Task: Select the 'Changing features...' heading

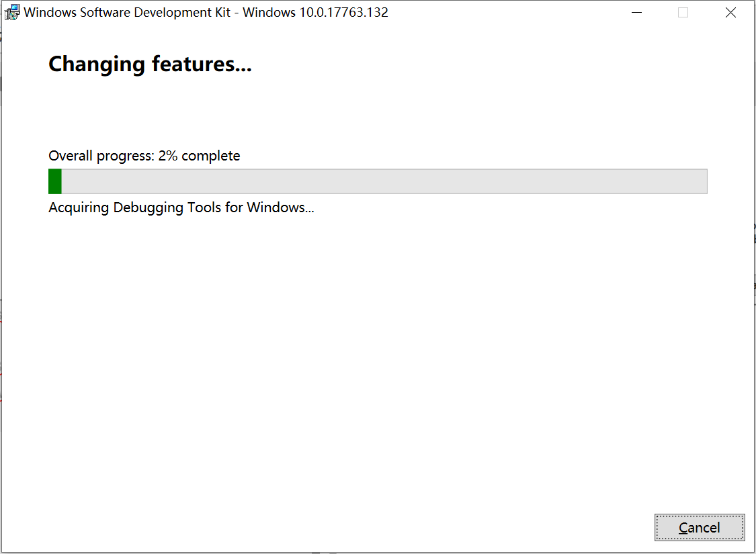Action: [150, 64]
